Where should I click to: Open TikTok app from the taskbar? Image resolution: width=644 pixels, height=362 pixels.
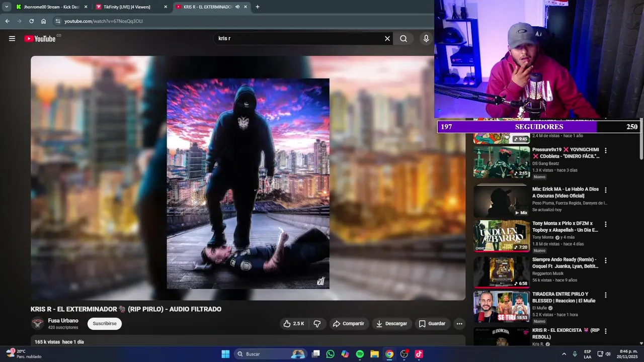[419, 354]
